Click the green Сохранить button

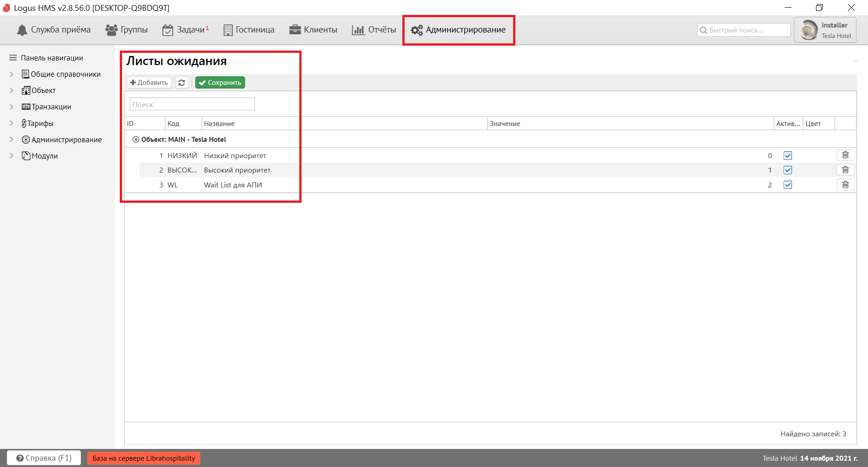[220, 83]
